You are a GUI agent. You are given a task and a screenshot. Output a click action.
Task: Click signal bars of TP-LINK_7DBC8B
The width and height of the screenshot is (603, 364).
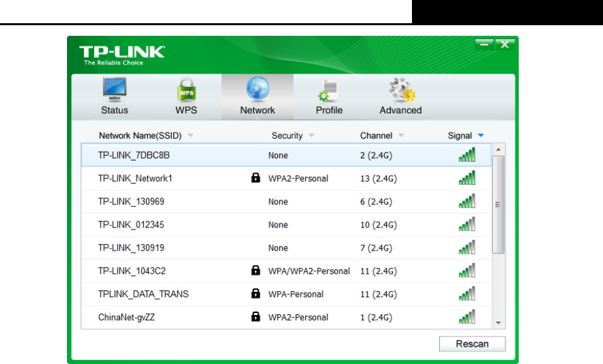[467, 154]
